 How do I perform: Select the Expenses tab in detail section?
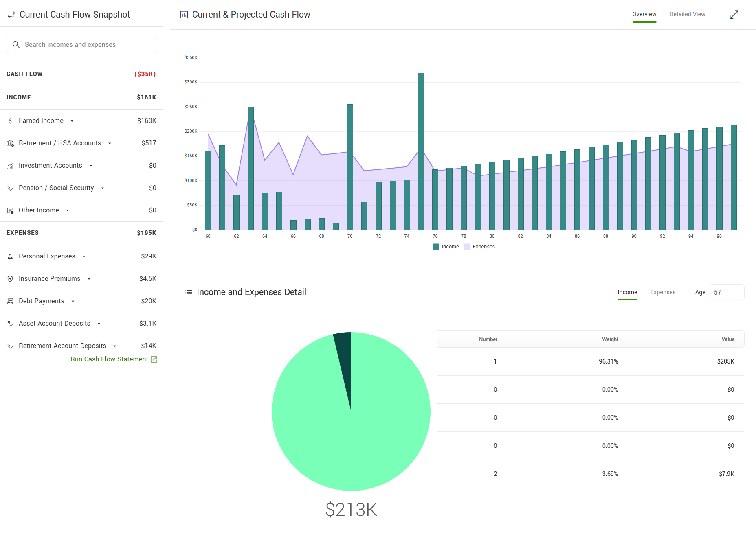click(x=663, y=292)
